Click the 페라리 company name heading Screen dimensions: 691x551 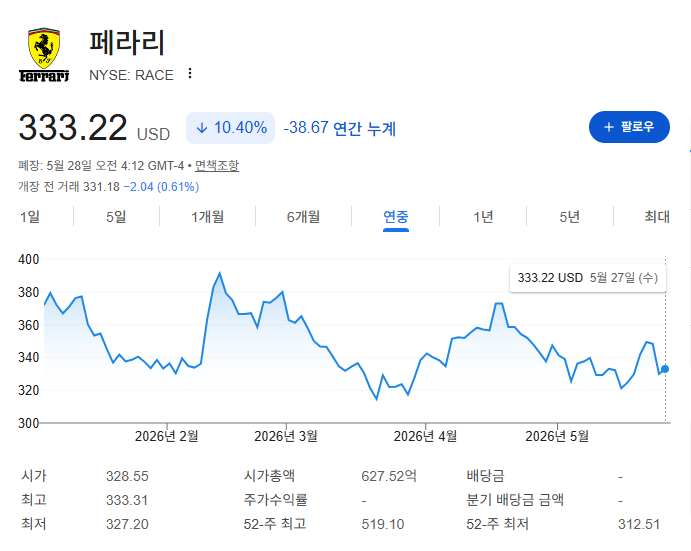click(127, 42)
